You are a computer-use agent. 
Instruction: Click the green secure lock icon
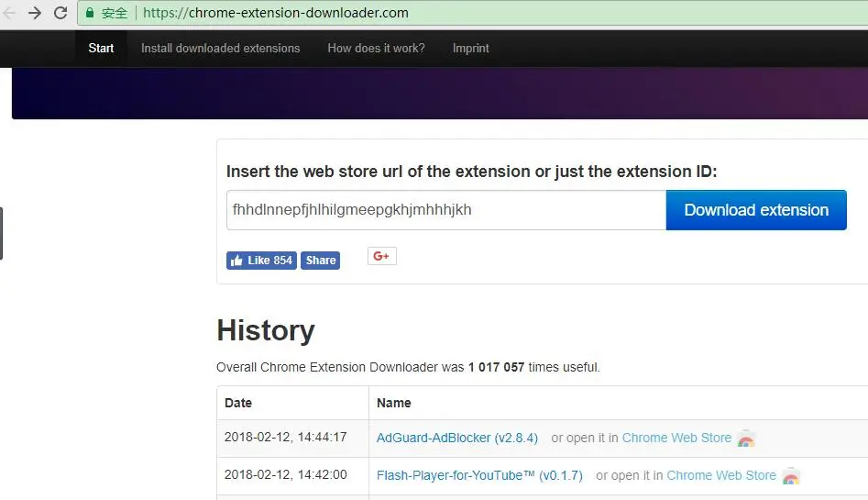90,13
